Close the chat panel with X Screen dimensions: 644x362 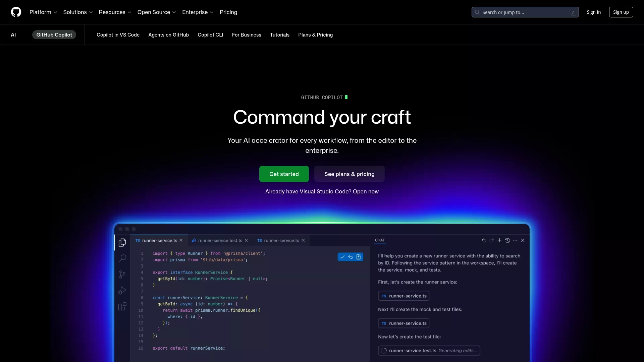(x=523, y=240)
